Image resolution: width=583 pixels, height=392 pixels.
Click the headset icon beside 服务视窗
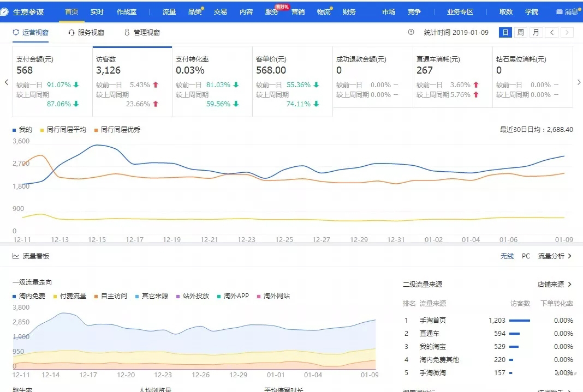tap(72, 32)
